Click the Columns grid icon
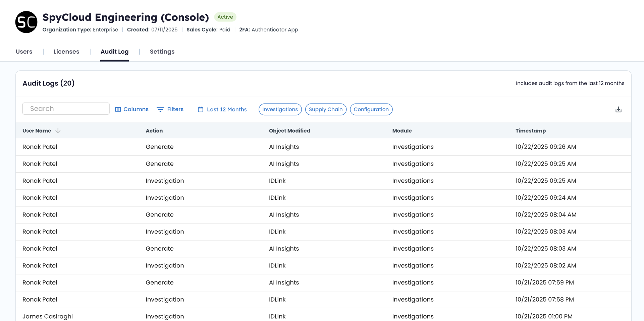 tap(118, 110)
